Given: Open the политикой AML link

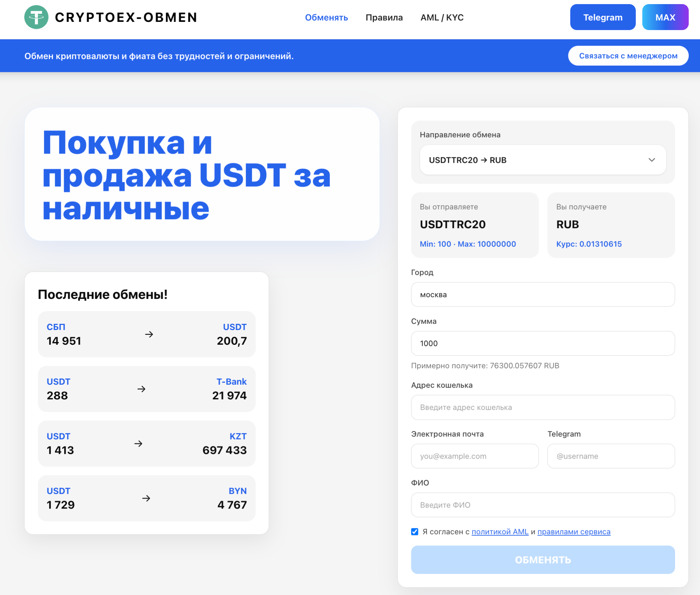Looking at the screenshot, I should pyautogui.click(x=500, y=532).
